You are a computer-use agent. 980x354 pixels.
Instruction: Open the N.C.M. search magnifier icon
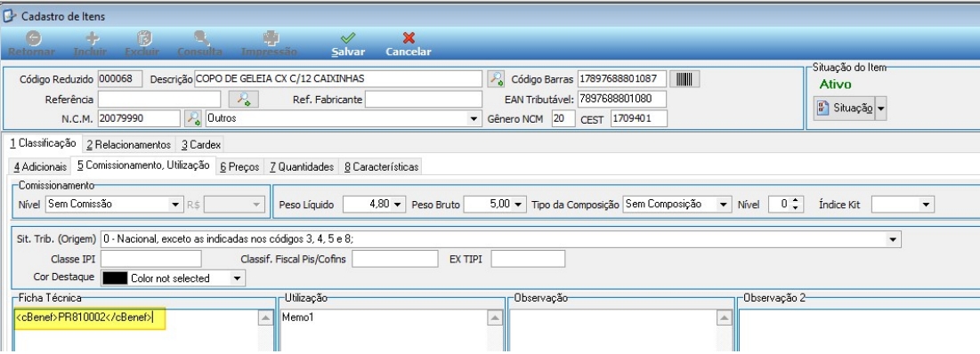pos(194,118)
